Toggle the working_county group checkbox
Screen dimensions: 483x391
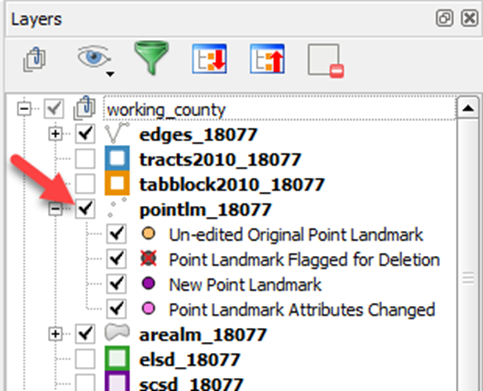(54, 109)
